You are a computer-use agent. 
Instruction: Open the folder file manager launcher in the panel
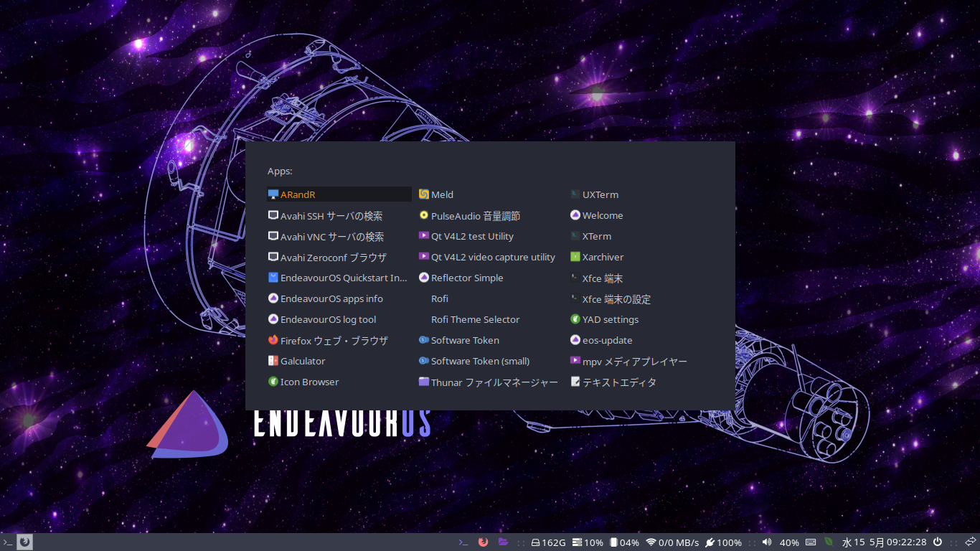click(504, 542)
